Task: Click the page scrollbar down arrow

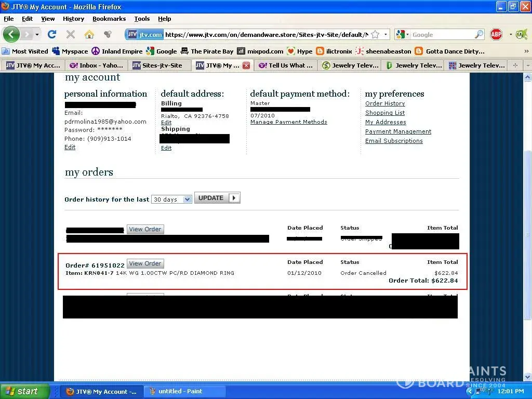Action: coord(527,376)
